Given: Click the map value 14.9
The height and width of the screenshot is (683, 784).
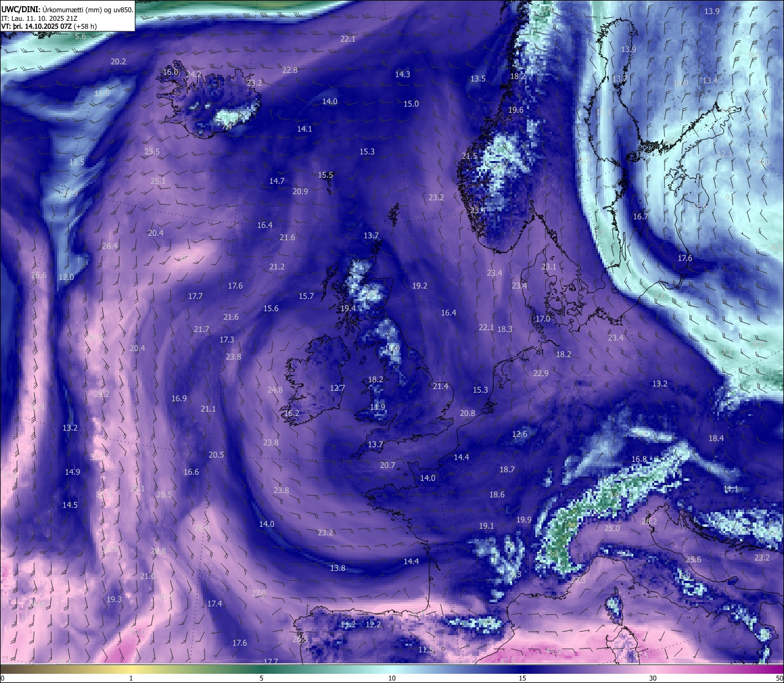Looking at the screenshot, I should [x=72, y=472].
